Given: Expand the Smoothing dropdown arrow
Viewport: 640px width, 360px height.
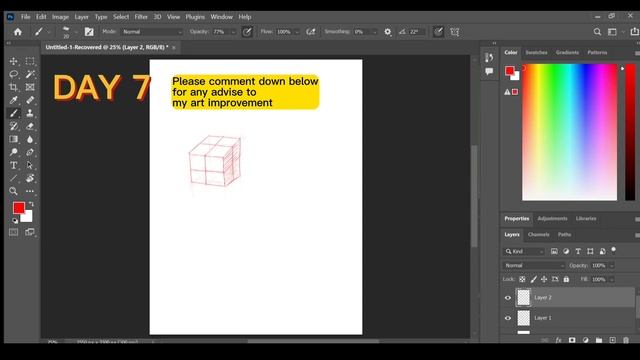Looking at the screenshot, I should pyautogui.click(x=374, y=32).
